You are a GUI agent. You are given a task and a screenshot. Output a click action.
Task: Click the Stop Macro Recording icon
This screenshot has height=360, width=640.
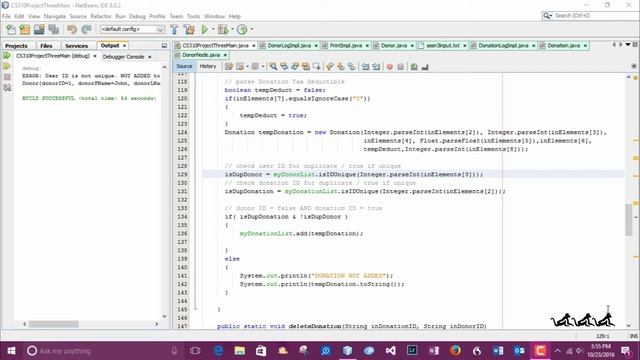[x=400, y=67]
